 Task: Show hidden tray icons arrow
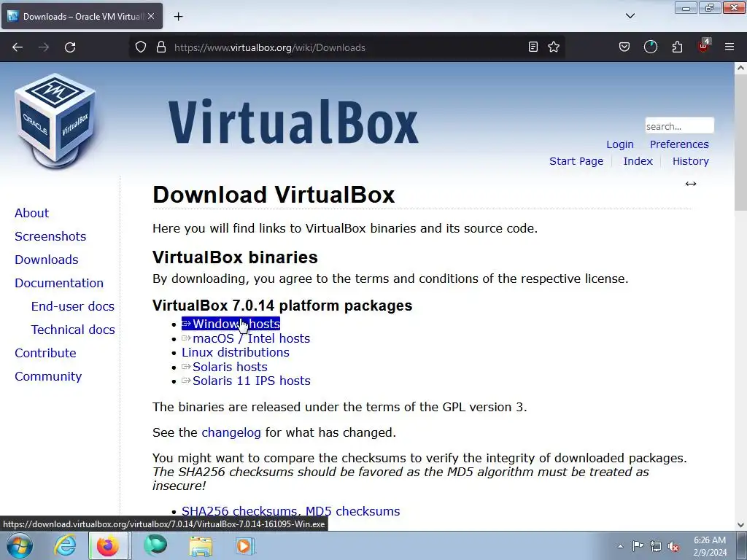620,546
